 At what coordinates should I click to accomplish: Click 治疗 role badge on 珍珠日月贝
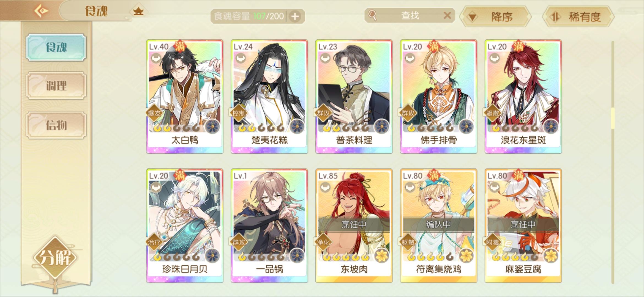tap(154, 242)
